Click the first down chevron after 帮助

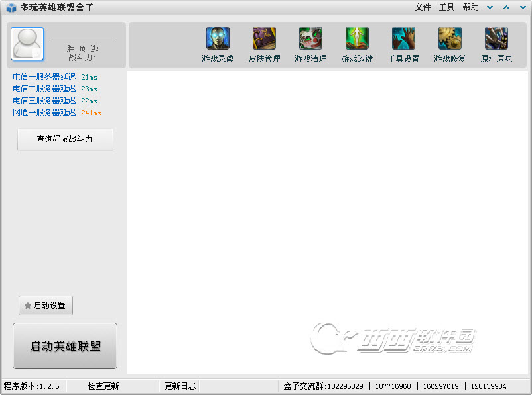coord(490,7)
